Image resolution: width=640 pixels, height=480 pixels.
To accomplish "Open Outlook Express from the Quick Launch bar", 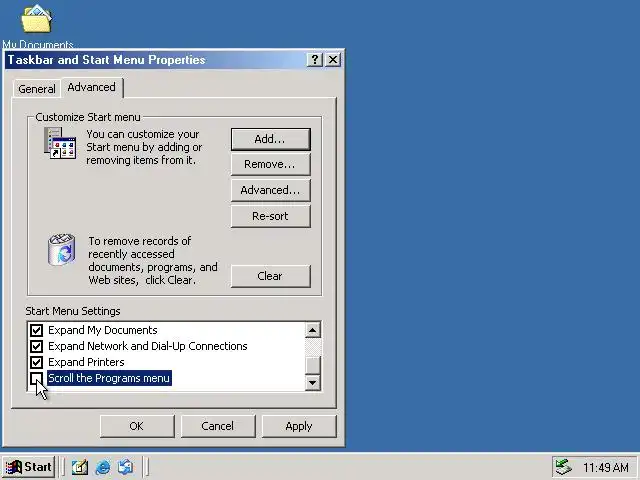I will point(125,467).
